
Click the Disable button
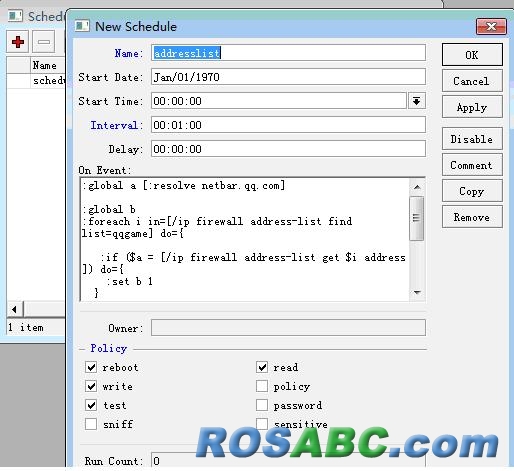click(x=472, y=139)
